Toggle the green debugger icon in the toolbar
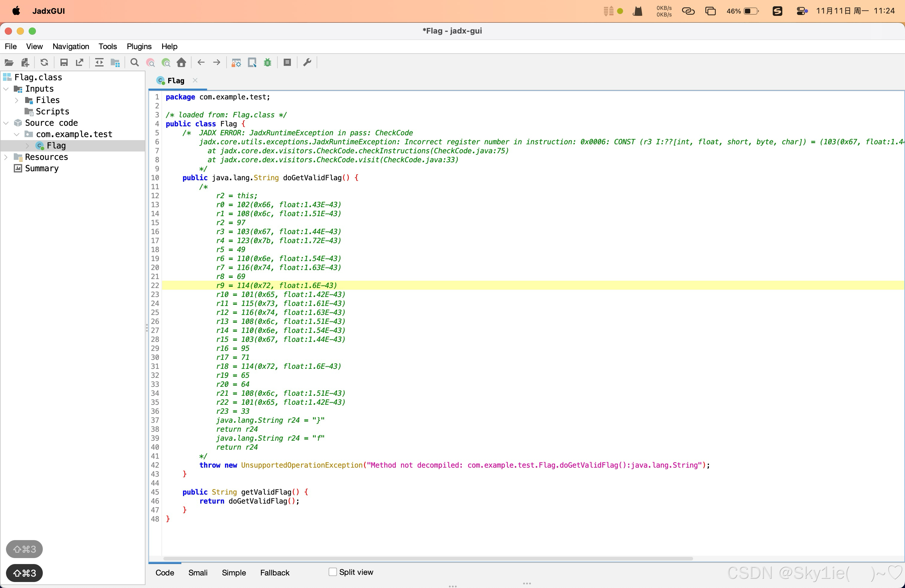Screen dimensions: 905x588 click(x=268, y=62)
